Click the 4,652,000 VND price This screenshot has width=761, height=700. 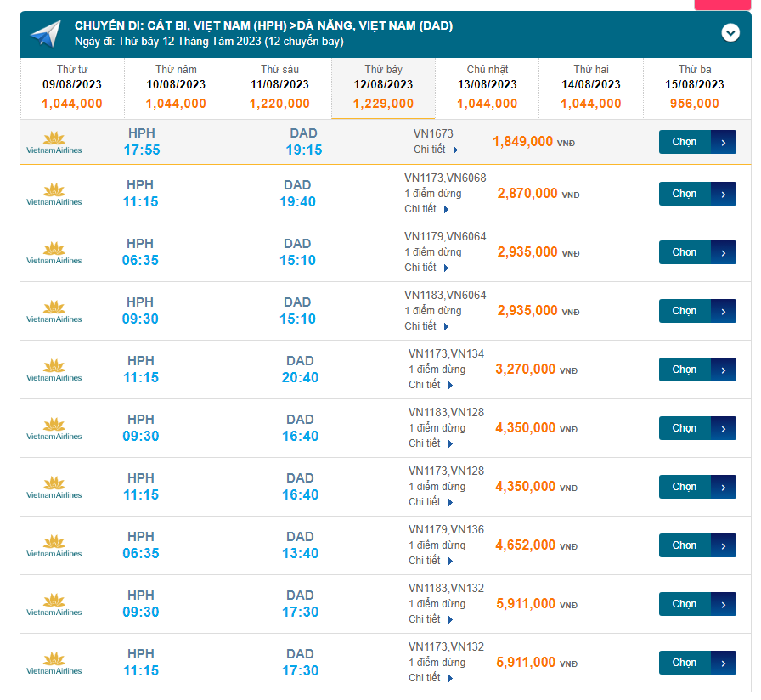tap(525, 545)
